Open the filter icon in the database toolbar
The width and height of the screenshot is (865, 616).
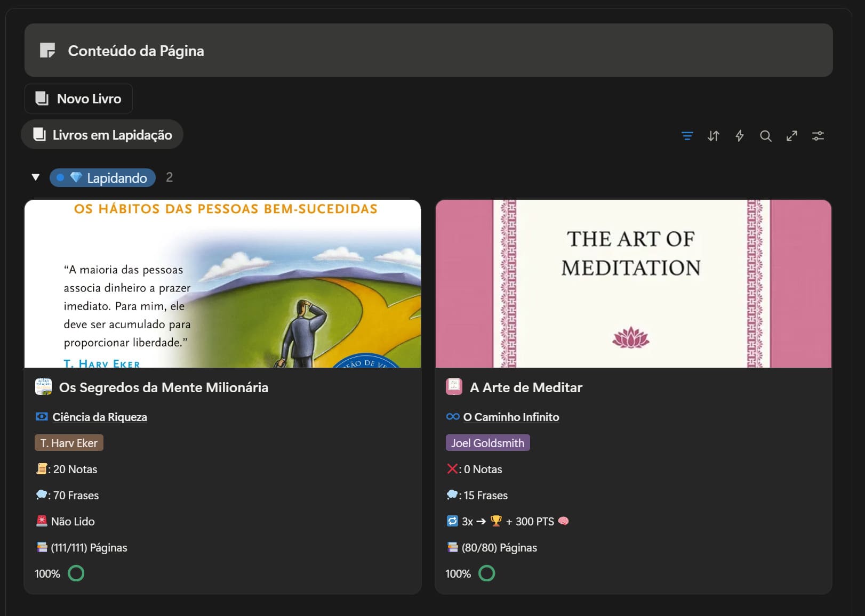pos(687,136)
